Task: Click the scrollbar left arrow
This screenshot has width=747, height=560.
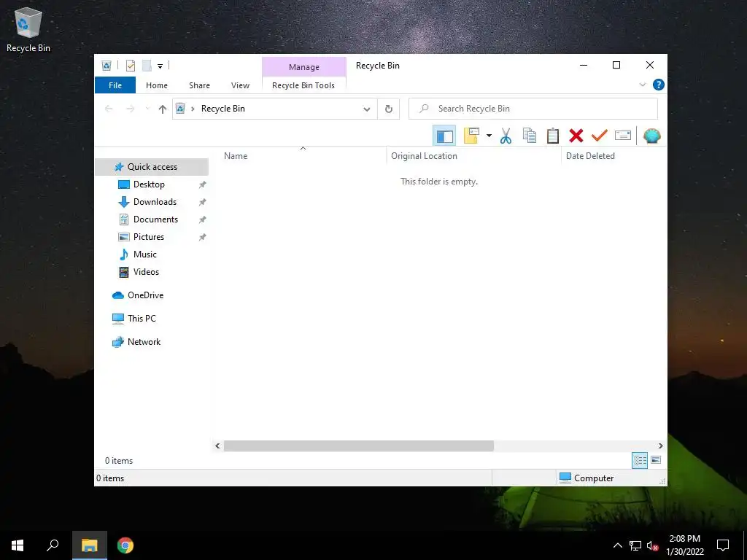Action: tap(217, 446)
